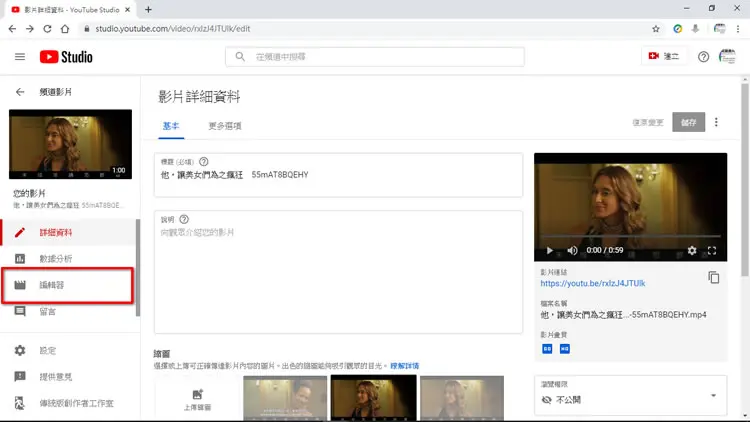This screenshot has height=422, width=750.
Task: Open the hamburger menu next to Studio logo
Action: (20, 57)
